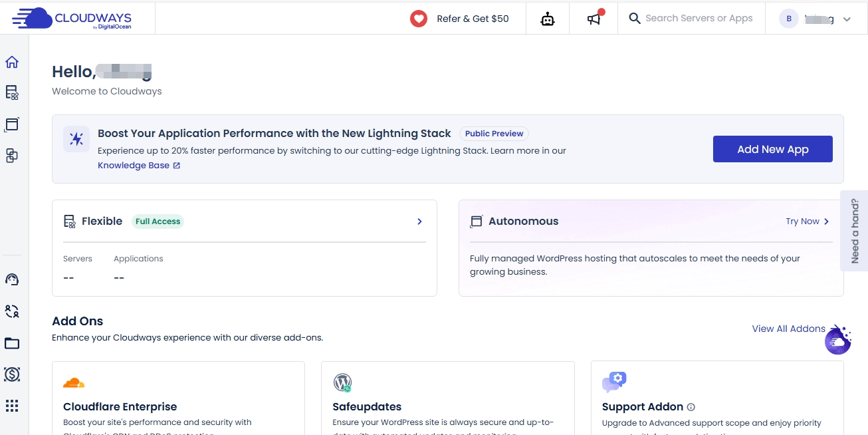Click the Fully managed WordPress hosting description

coord(635,265)
